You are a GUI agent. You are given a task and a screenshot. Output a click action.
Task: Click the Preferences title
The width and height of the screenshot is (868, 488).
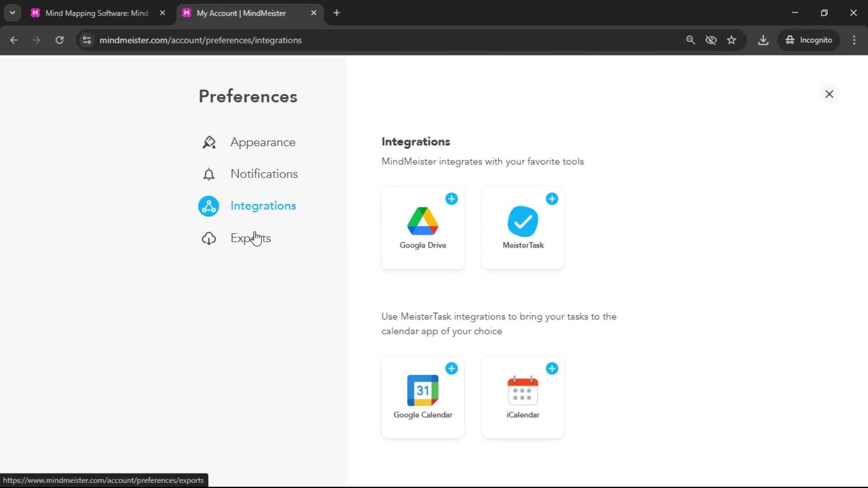click(x=248, y=96)
